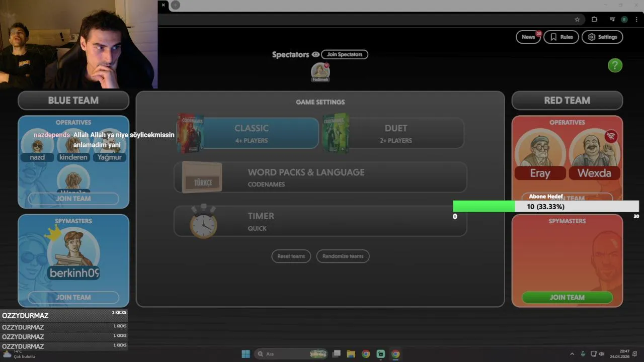Image resolution: width=644 pixels, height=362 pixels.
Task: Expand hidden system tray icons chevron
Action: [x=572, y=354]
